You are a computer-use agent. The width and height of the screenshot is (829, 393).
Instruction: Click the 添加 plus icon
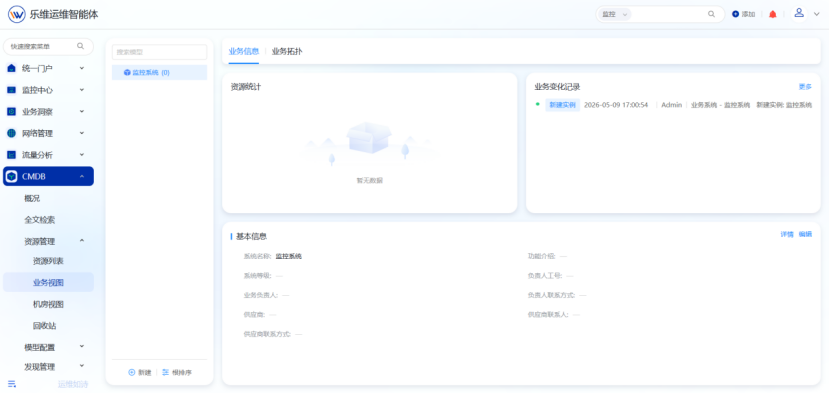[x=735, y=14]
